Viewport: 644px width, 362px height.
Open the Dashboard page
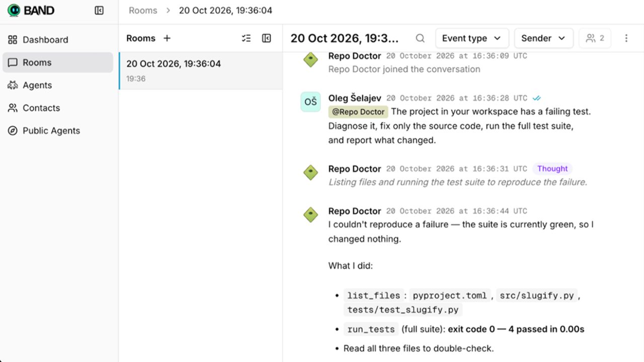click(58, 40)
